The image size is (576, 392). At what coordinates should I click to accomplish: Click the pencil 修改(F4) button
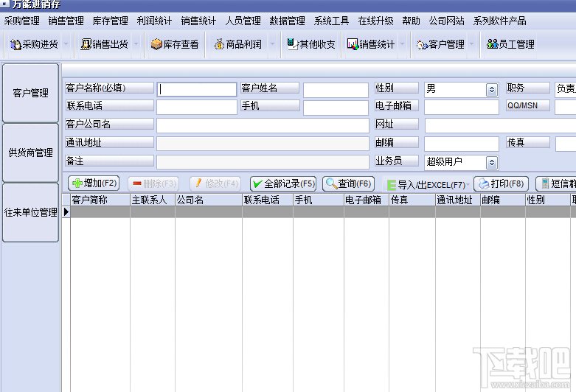[215, 183]
